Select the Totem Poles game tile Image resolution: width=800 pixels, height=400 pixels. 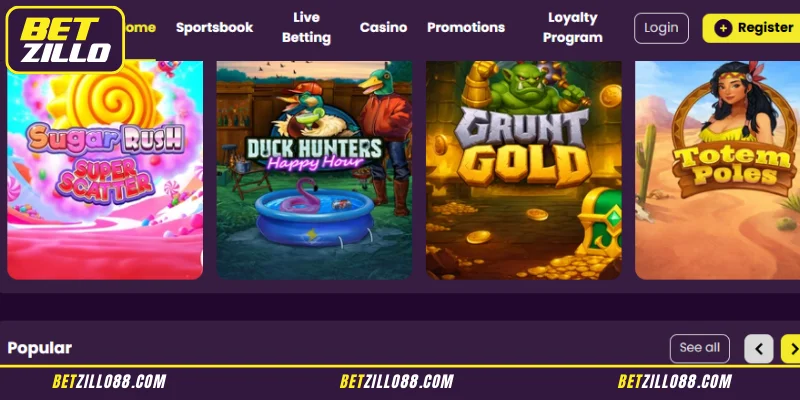click(717, 170)
